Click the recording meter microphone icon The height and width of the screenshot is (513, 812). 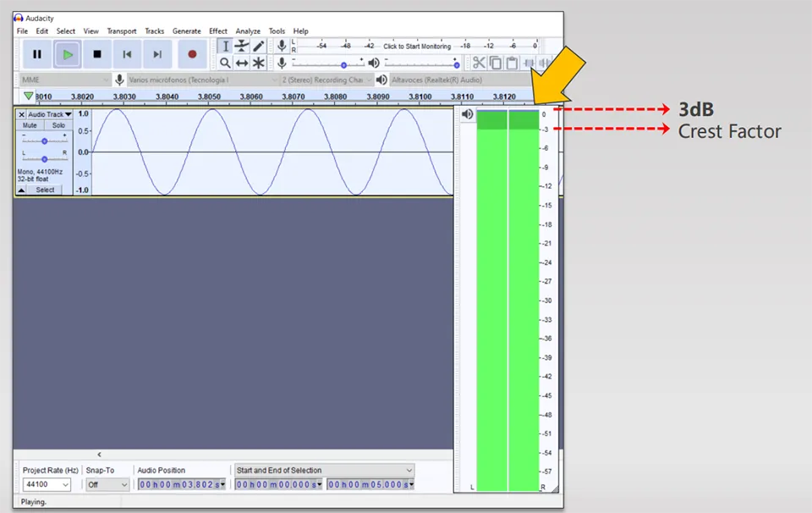pyautogui.click(x=282, y=46)
